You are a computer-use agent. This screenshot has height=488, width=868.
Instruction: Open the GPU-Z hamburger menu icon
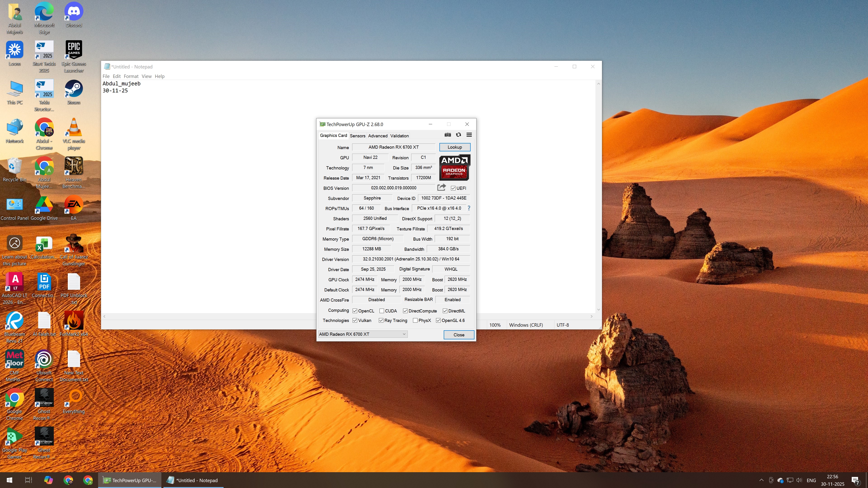pos(469,135)
